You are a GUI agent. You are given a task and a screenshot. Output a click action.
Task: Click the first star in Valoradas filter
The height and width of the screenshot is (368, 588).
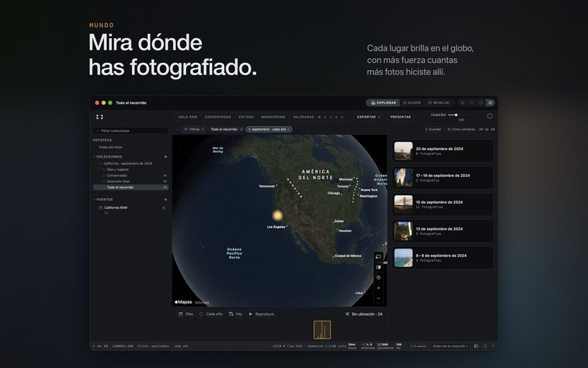[319, 117]
